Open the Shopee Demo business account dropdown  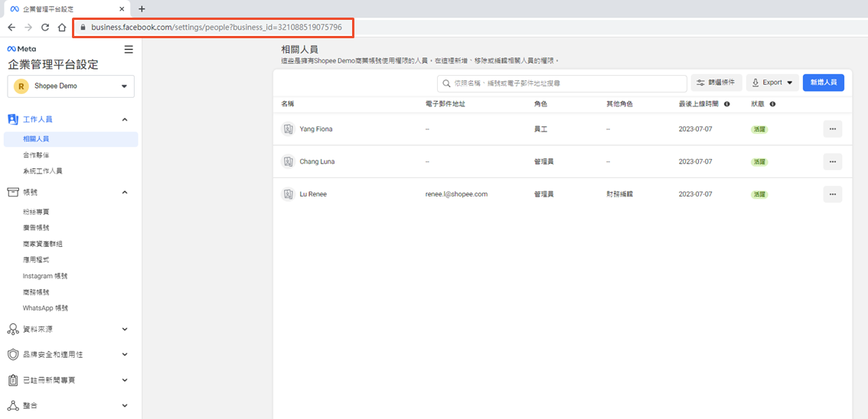tap(71, 86)
